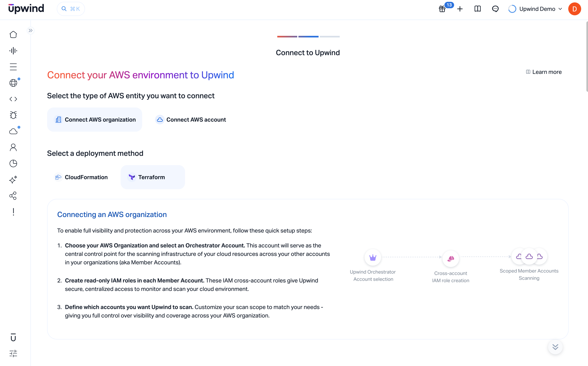Image resolution: width=588 pixels, height=366 pixels.
Task: Expand the Upwind Demo organization dropdown
Action: 535,9
